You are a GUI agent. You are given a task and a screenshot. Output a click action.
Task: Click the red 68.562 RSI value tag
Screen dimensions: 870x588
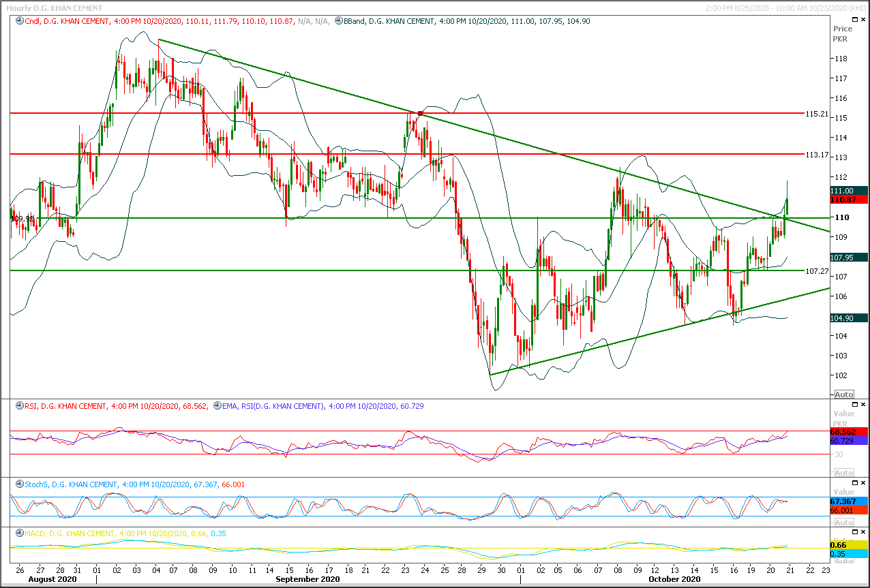coord(848,432)
